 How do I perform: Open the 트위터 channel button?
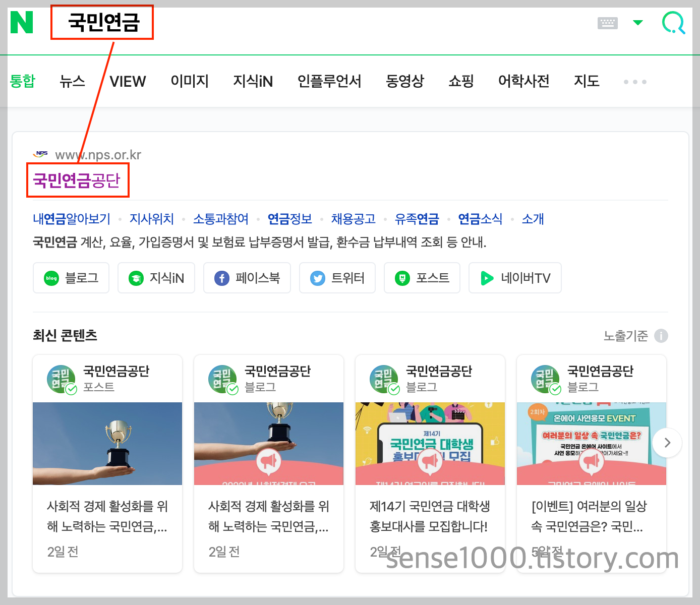coord(337,278)
